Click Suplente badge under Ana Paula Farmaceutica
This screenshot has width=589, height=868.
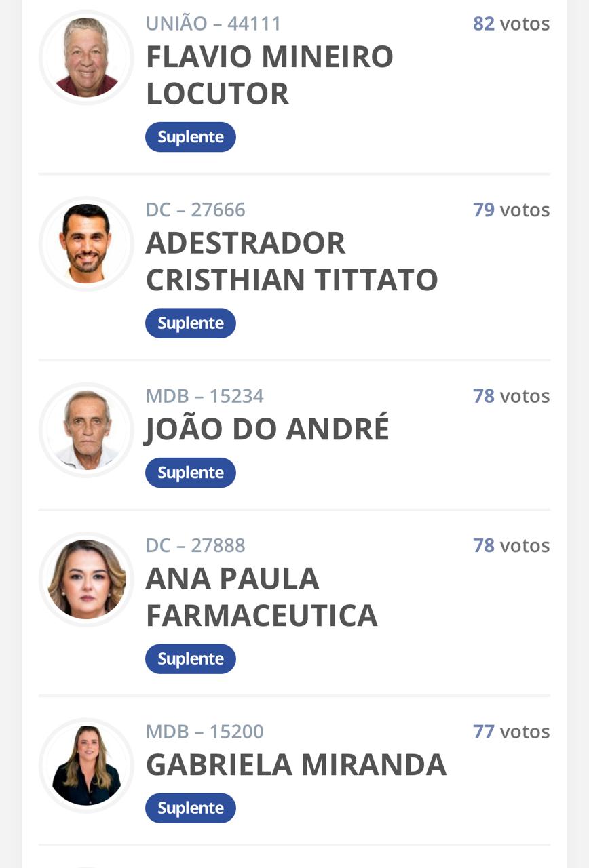click(191, 658)
